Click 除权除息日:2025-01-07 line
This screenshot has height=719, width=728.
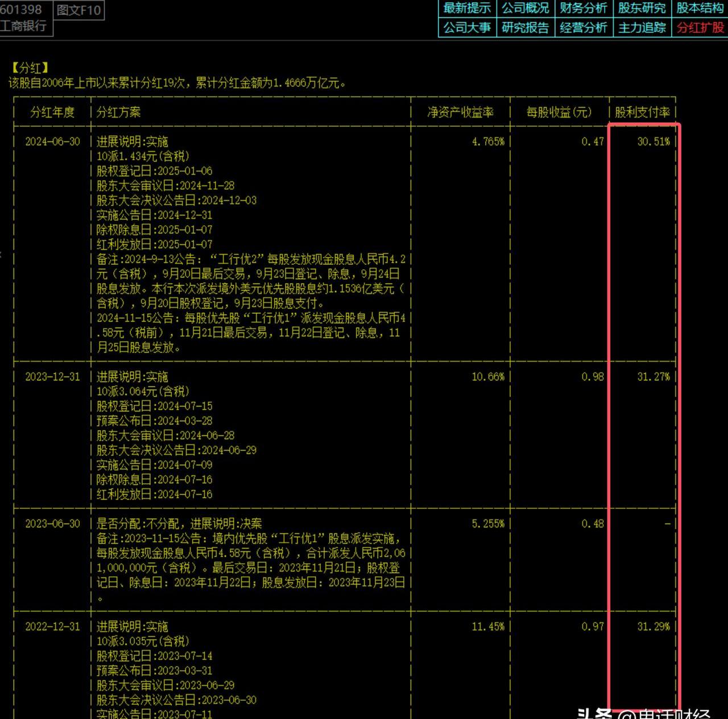pyautogui.click(x=154, y=230)
